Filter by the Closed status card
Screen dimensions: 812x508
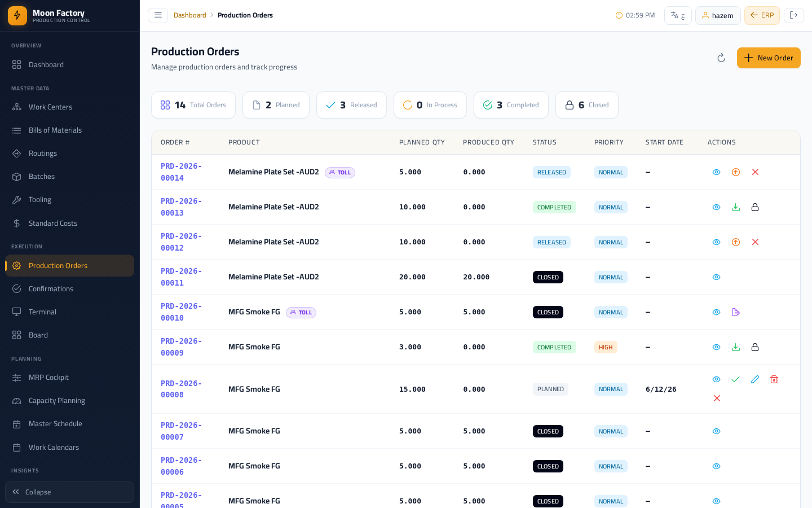587,105
